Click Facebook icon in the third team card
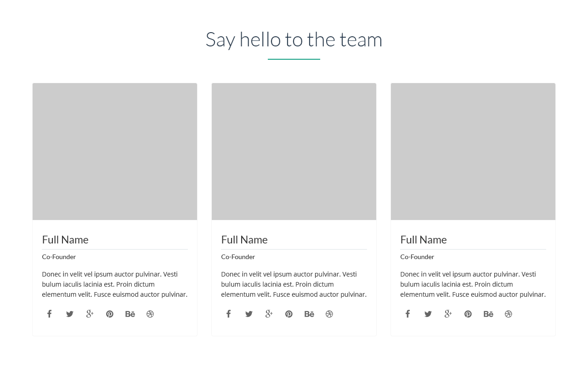The height and width of the screenshot is (373, 588). point(407,314)
